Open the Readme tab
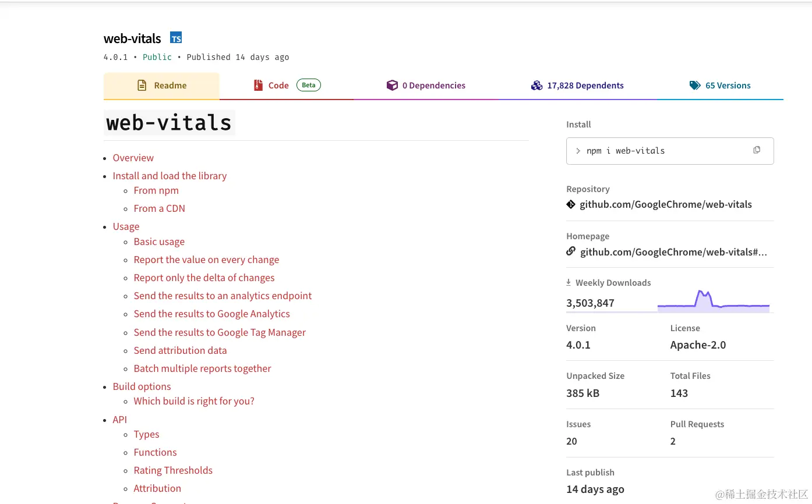The width and height of the screenshot is (812, 504). 161,86
